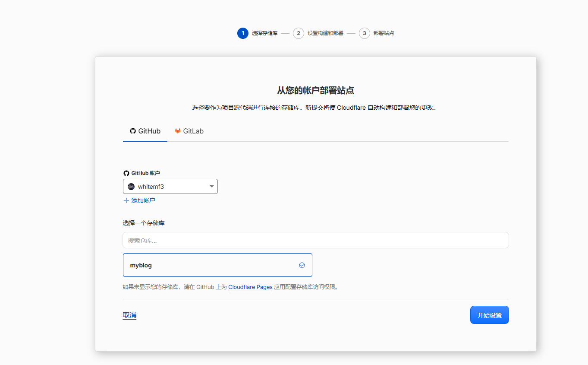Screen dimensions: 588x365
Task: Click the 开始设置 button
Action: click(490, 315)
